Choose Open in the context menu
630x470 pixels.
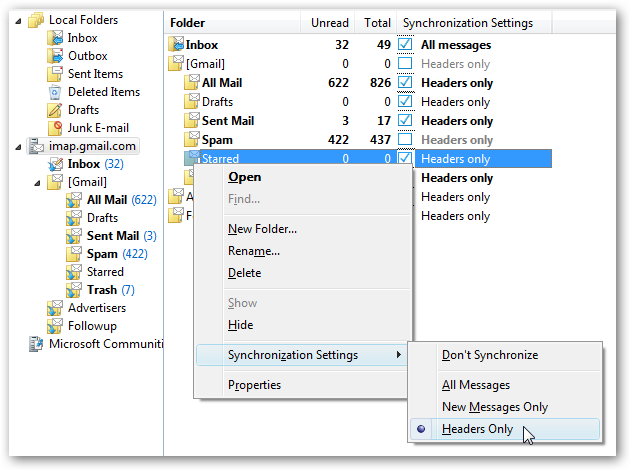(244, 177)
